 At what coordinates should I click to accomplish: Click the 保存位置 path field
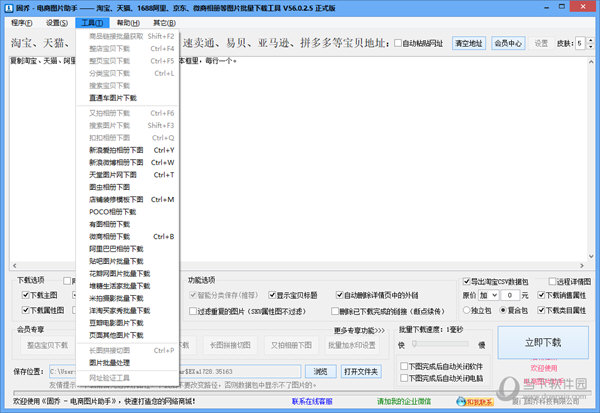pos(175,371)
